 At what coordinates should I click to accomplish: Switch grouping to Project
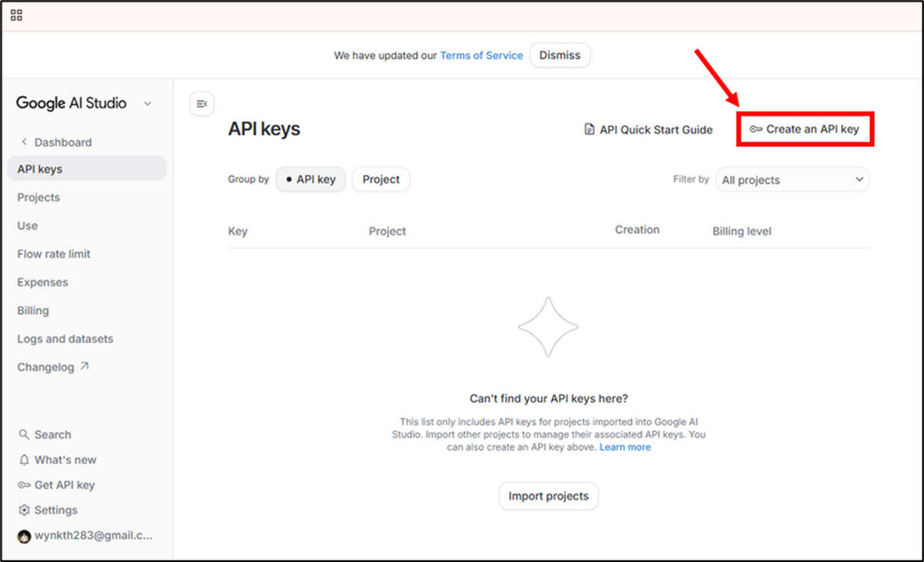tap(380, 179)
